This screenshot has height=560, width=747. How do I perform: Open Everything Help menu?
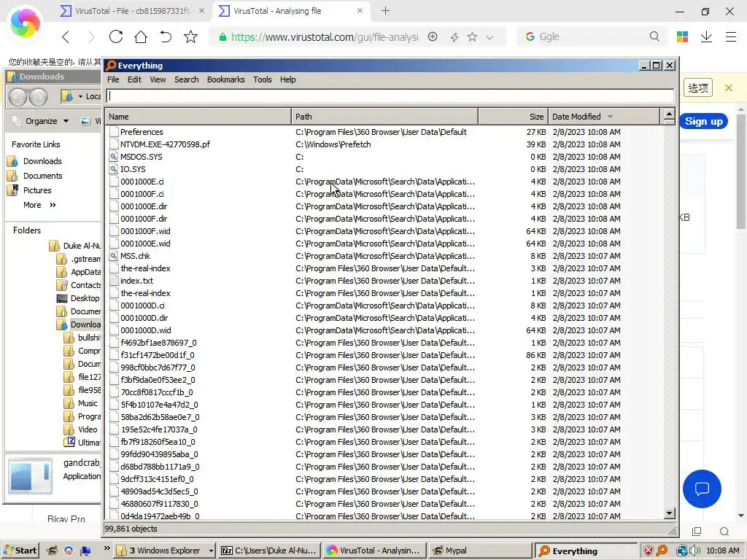click(287, 79)
